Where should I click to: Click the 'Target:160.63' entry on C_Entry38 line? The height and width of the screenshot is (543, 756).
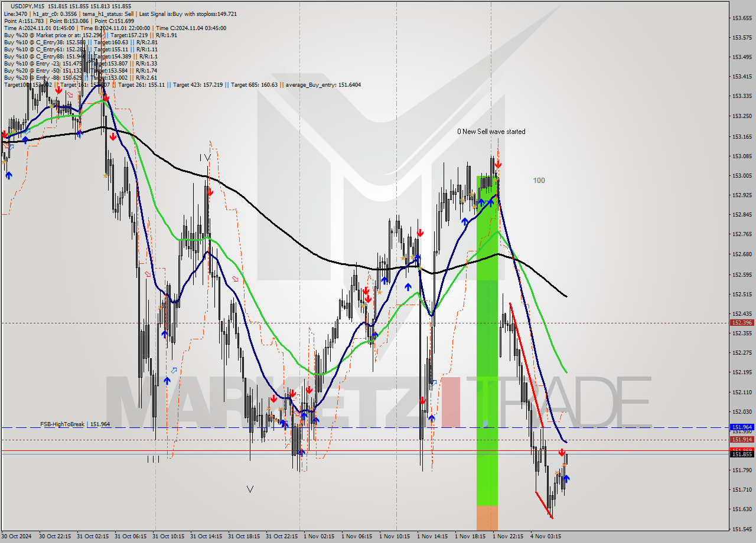point(110,42)
